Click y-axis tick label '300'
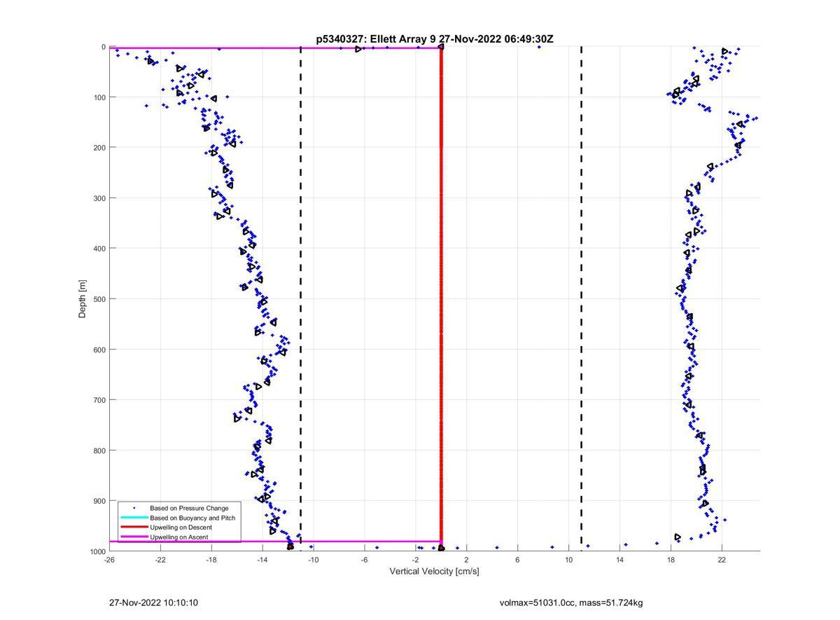 pos(99,198)
